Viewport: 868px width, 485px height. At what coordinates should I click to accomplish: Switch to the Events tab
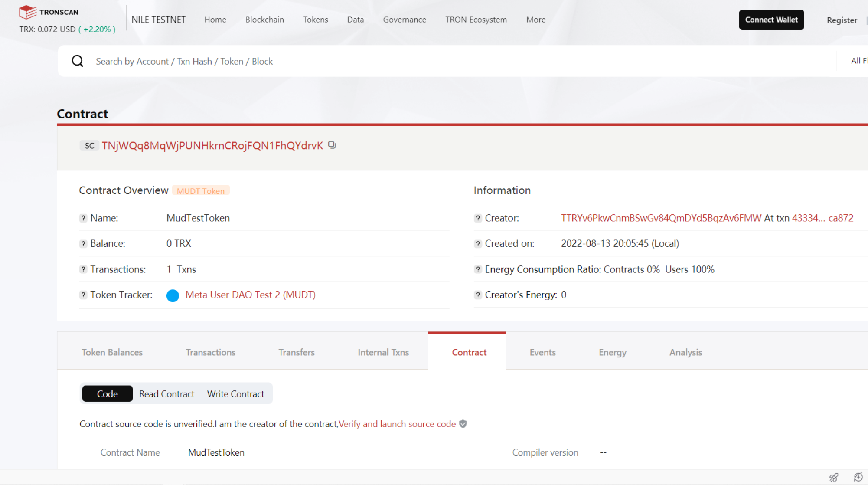point(542,352)
